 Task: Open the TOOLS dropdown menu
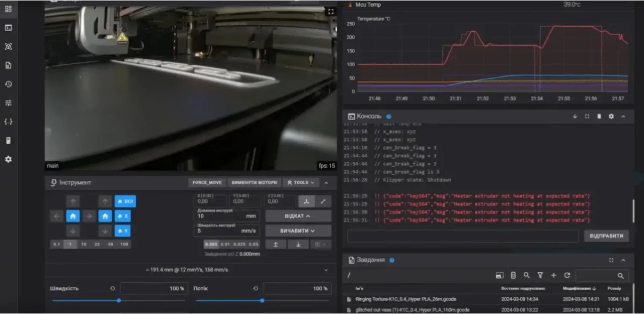[x=300, y=183]
